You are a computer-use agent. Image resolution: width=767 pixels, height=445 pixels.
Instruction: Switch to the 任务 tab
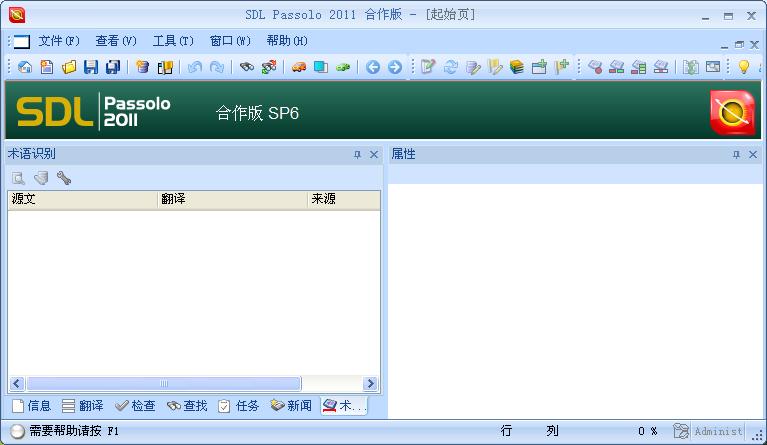click(x=239, y=406)
